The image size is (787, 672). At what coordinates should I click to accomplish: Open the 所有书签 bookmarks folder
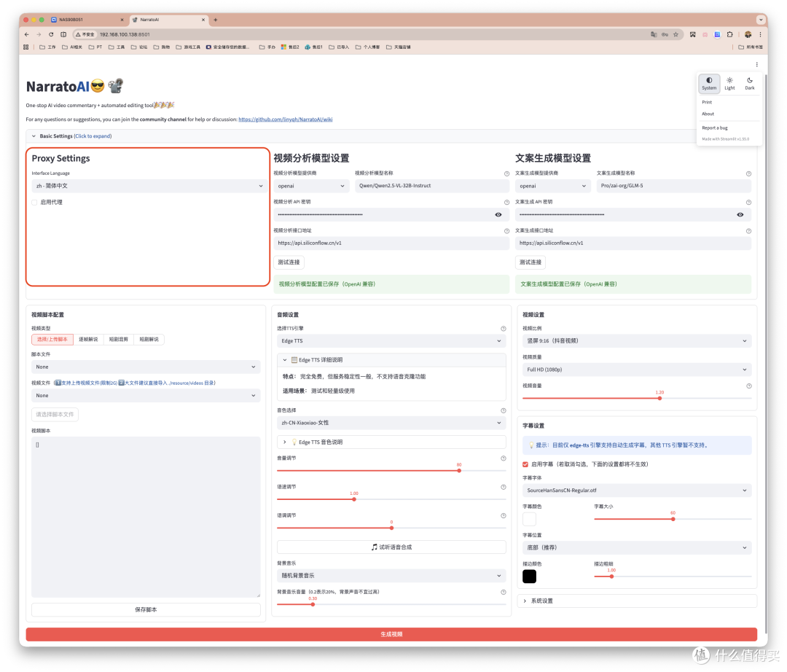pos(750,47)
